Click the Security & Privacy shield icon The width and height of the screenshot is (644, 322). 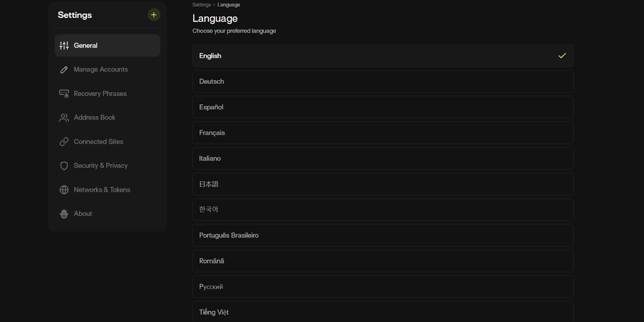[x=64, y=166]
